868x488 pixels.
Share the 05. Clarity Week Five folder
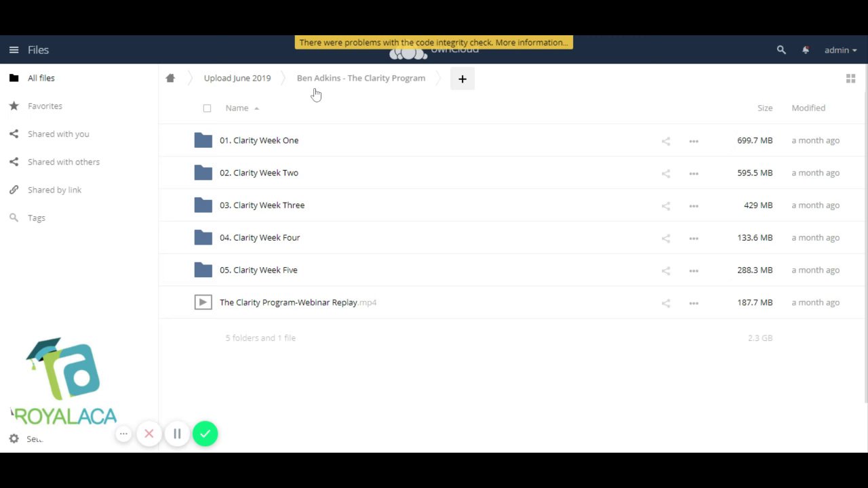[666, 270]
